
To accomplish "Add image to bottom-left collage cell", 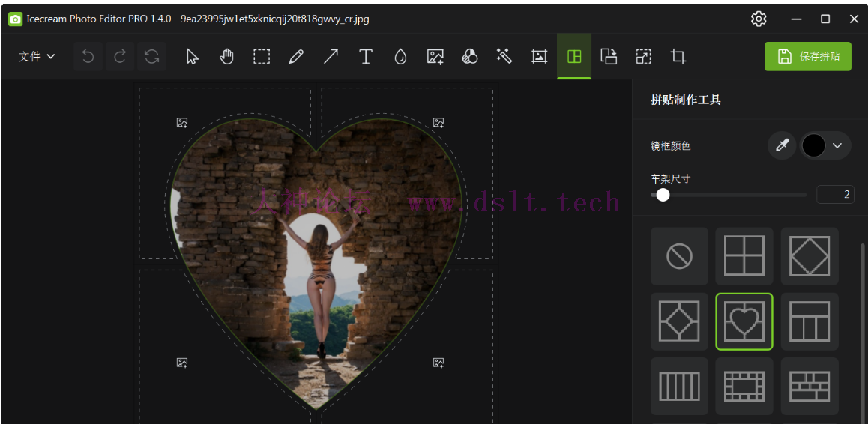I will (x=182, y=363).
